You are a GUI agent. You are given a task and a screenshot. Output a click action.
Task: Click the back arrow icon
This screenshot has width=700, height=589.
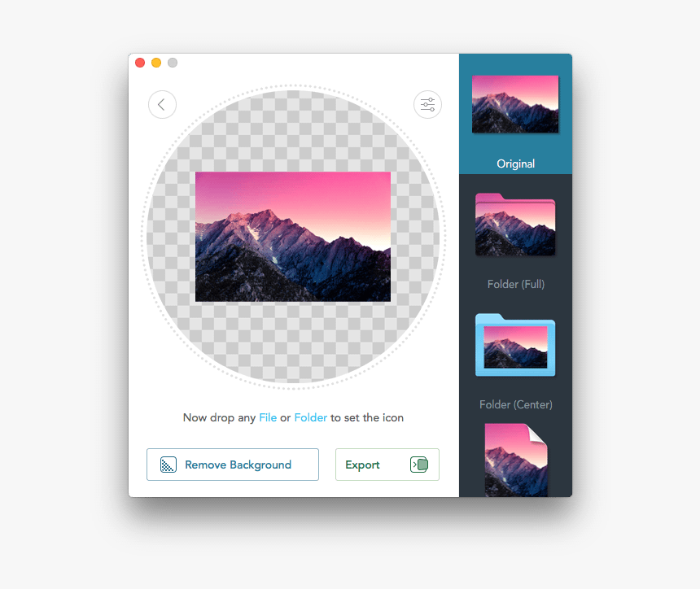[x=162, y=104]
